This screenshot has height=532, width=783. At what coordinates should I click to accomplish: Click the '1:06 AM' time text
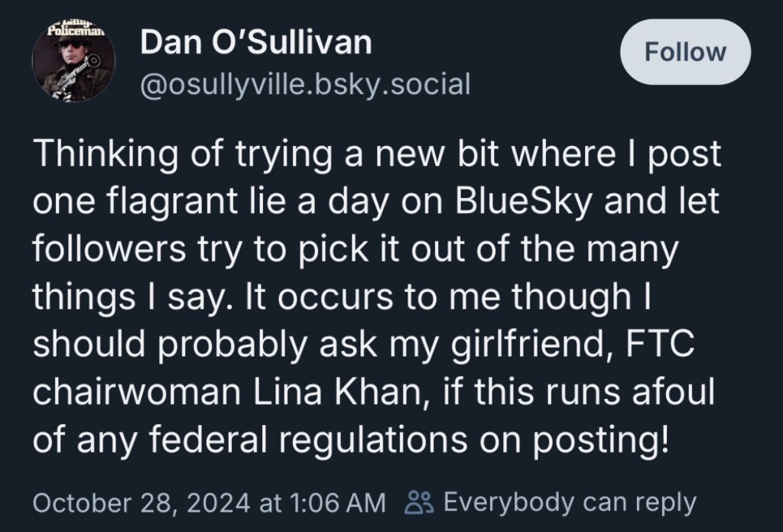point(336,503)
